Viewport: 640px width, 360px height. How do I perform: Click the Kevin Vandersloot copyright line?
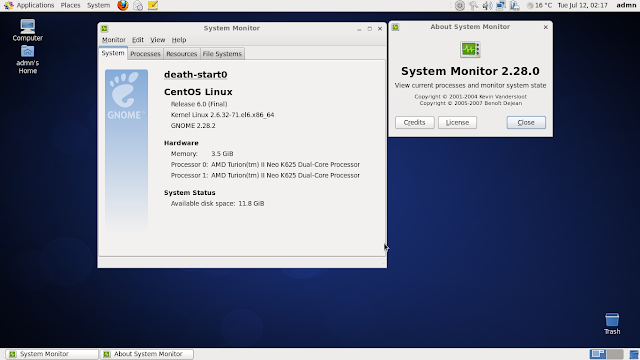click(x=470, y=97)
